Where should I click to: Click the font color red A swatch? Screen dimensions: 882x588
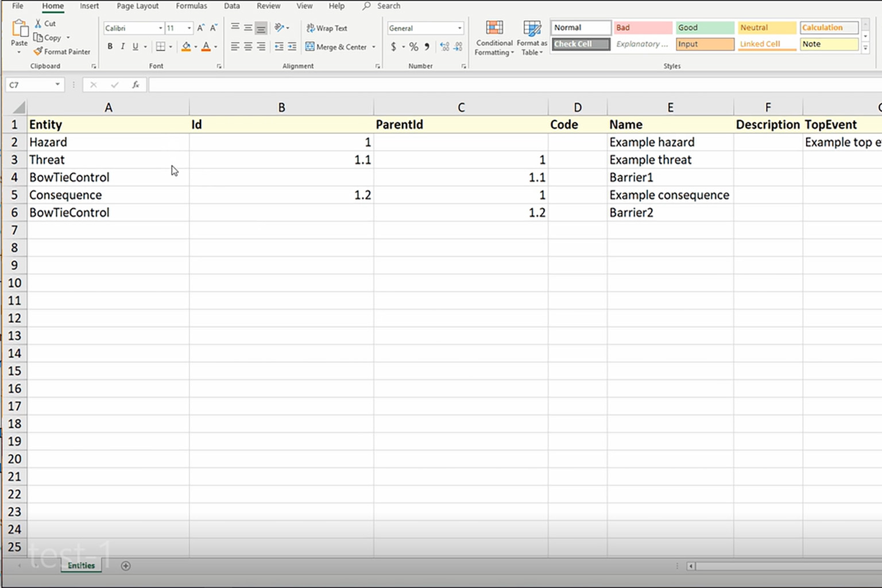coord(206,47)
